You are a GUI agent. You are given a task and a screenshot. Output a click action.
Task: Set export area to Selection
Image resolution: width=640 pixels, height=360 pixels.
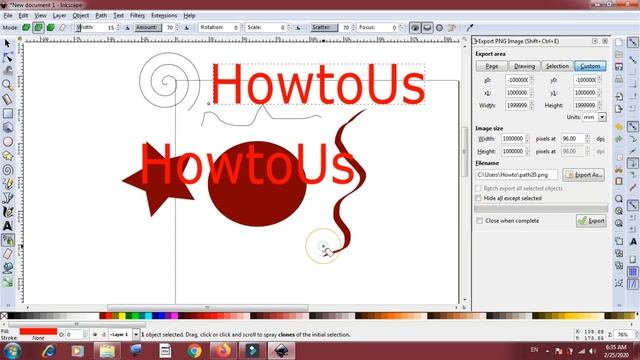pyautogui.click(x=557, y=66)
